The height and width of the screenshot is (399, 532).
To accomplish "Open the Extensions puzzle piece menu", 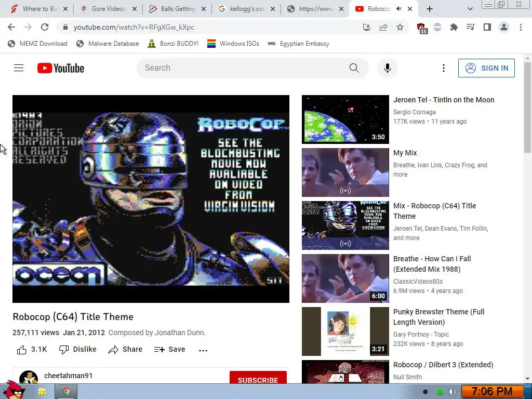I will pyautogui.click(x=454, y=27).
